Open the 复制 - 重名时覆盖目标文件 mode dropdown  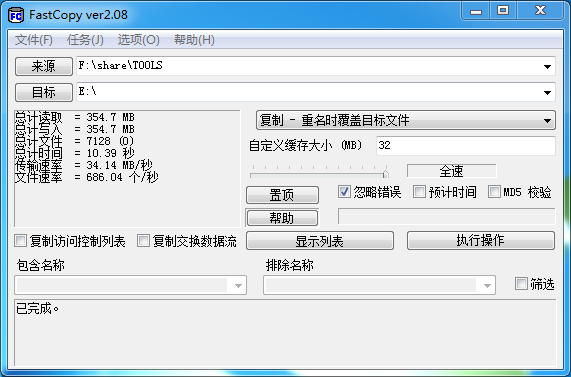(x=406, y=120)
